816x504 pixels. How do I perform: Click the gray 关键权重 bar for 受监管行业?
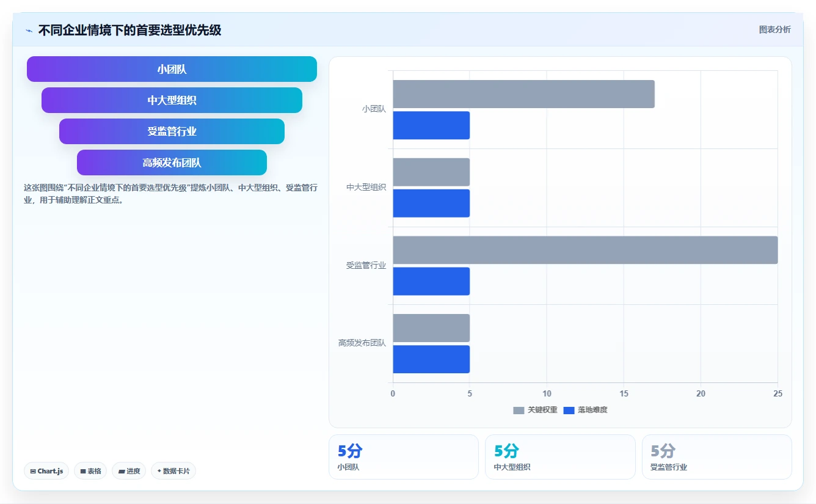tap(585, 250)
